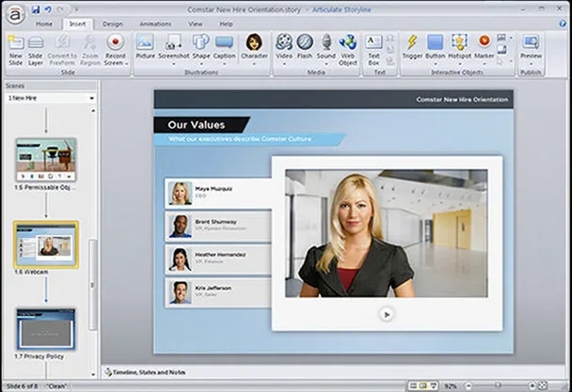The height and width of the screenshot is (392, 572).
Task: Click the Our Values title text
Action: tap(197, 125)
